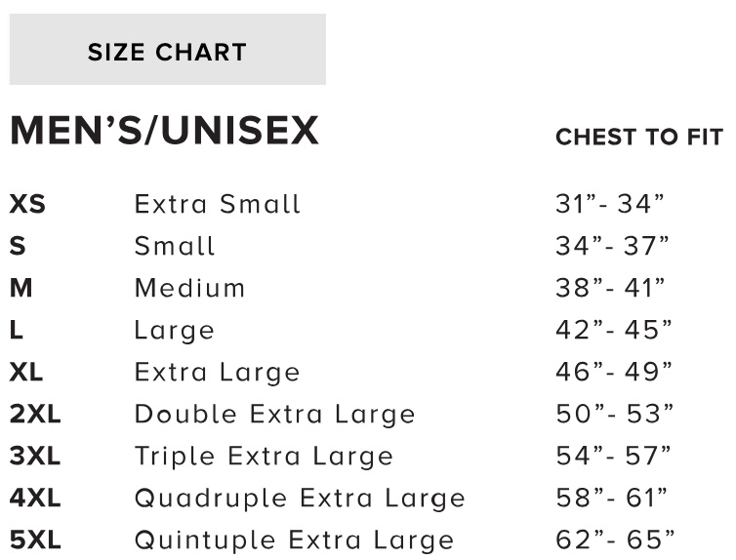Image resolution: width=736 pixels, height=560 pixels.
Task: Click the 5XL size abbreviation
Action: coord(35,540)
